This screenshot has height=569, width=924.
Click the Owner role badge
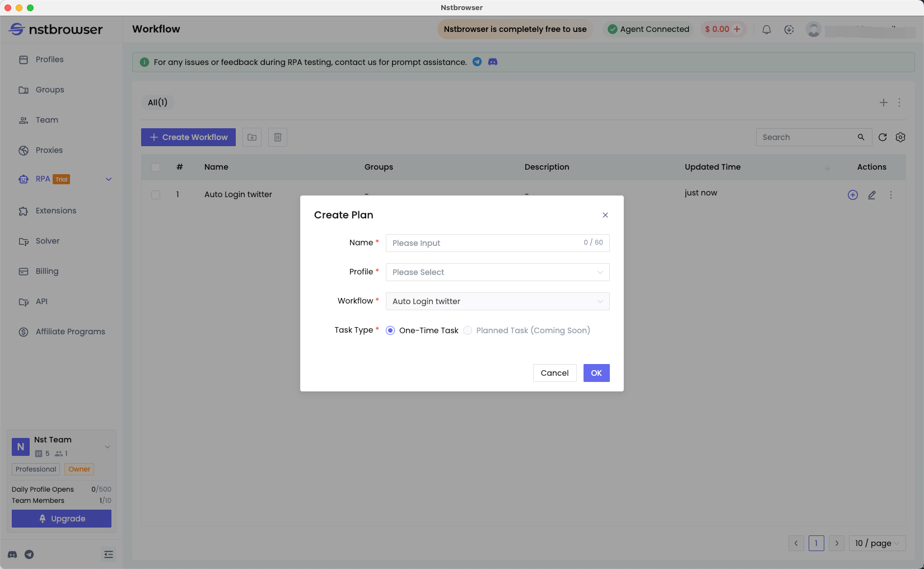(x=80, y=469)
